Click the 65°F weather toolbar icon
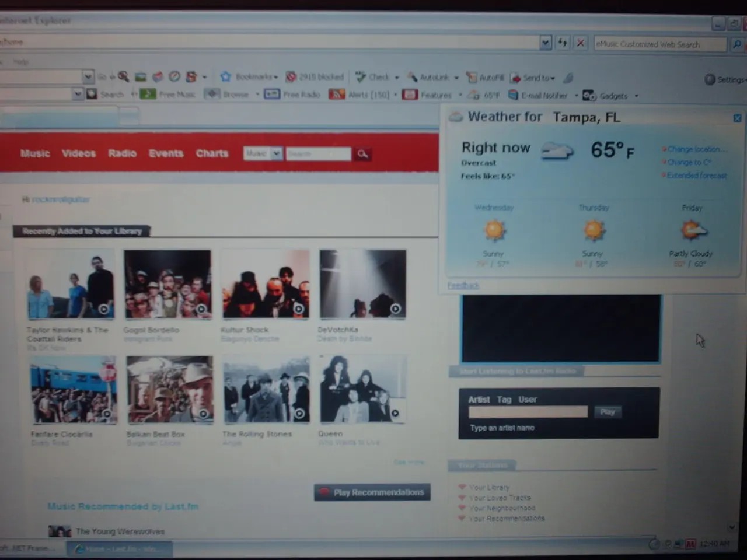 point(474,94)
